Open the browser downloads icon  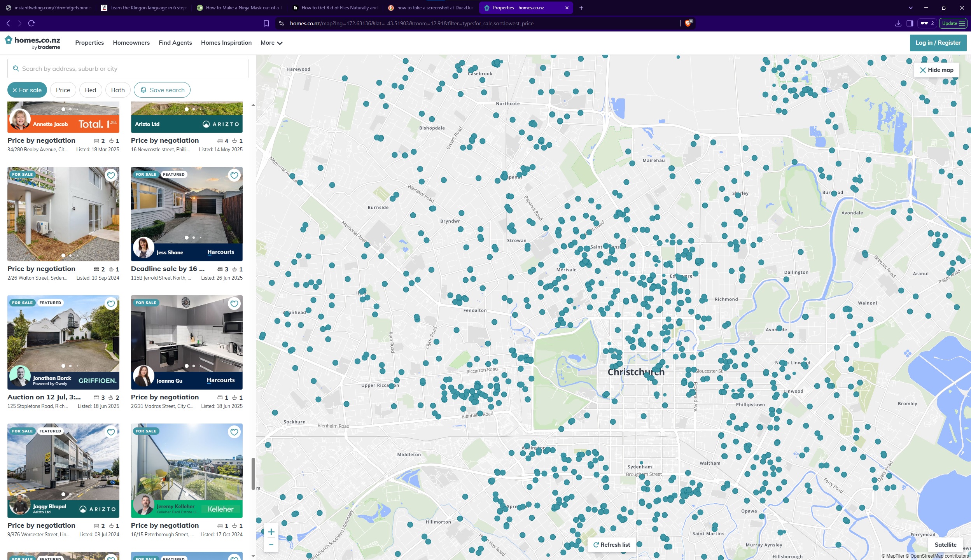(898, 23)
